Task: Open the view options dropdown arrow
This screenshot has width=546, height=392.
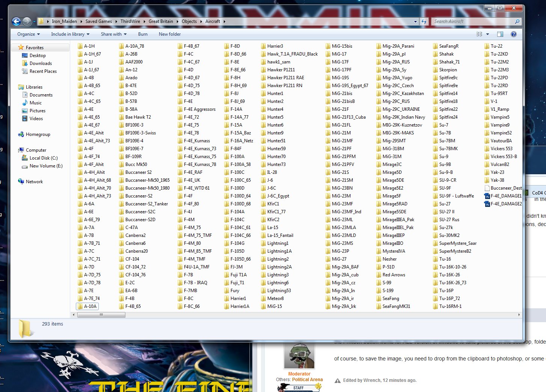Action: point(487,34)
